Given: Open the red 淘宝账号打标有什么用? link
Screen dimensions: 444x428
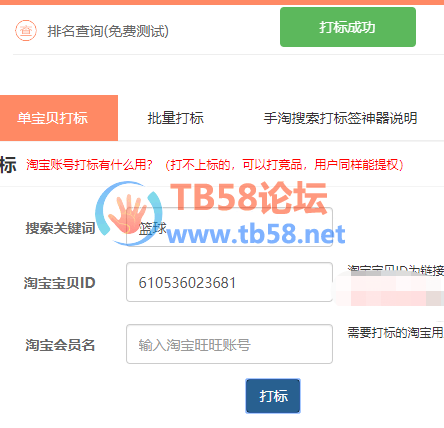Looking at the screenshot, I should 89,164.
